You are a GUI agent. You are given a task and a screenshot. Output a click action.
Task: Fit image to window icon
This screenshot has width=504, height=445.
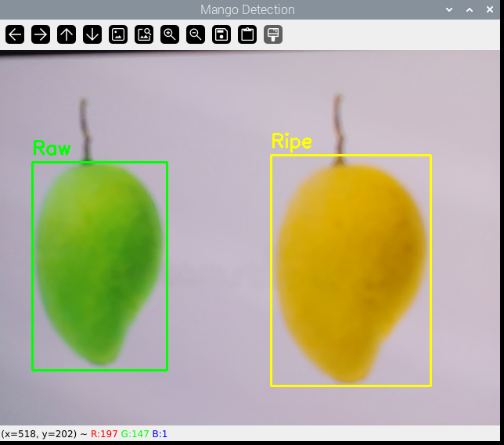tap(144, 34)
